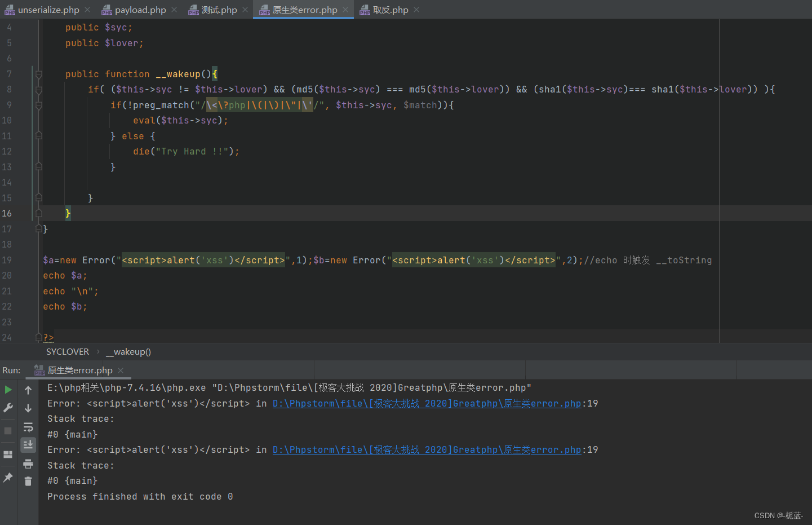Click the 'public $lover;' declaration
The height and width of the screenshot is (525, 812).
pyautogui.click(x=104, y=43)
